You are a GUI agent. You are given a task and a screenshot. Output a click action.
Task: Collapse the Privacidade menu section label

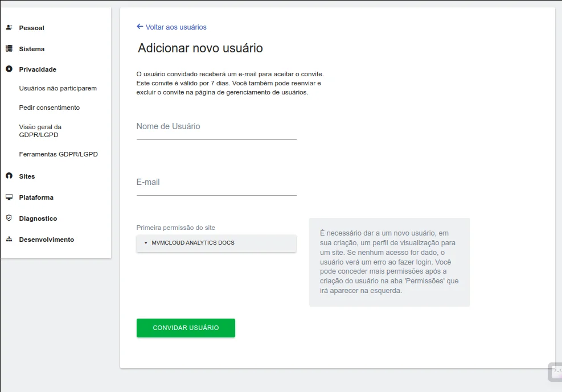point(38,69)
